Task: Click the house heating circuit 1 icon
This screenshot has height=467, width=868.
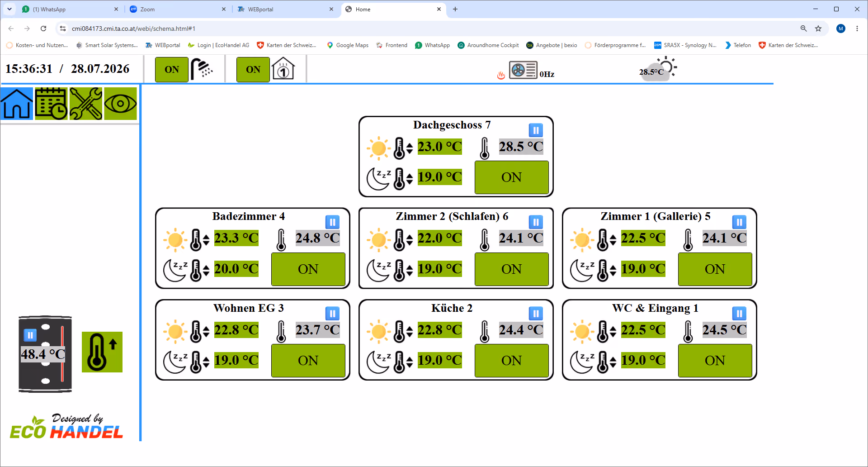Action: pos(283,69)
